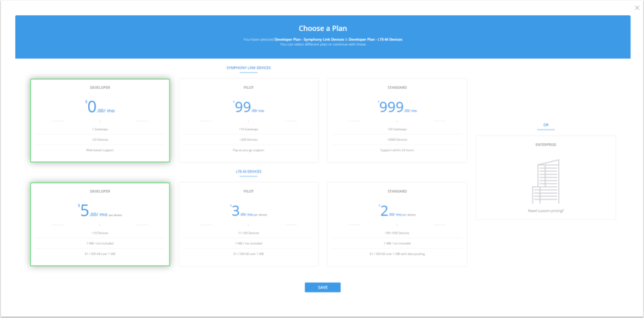Click the Enterprise building icon

coord(545,182)
